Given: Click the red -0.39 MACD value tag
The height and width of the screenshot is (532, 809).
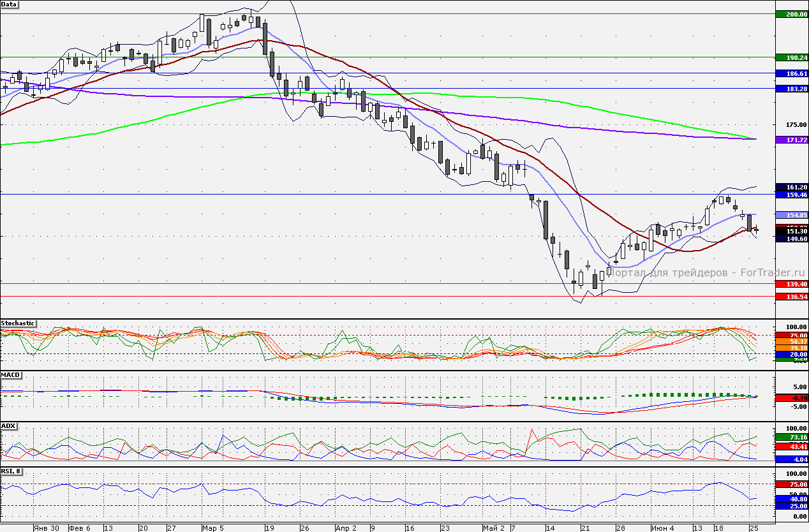Looking at the screenshot, I should (x=791, y=398).
